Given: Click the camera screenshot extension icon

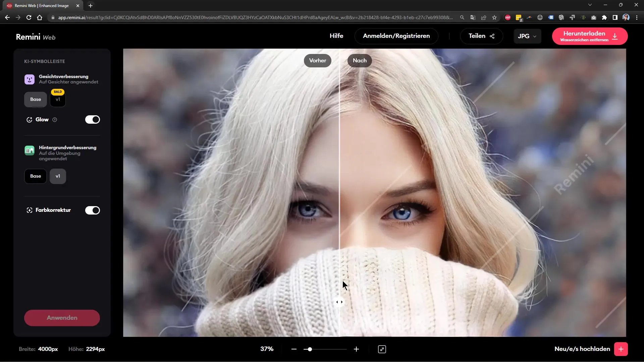Looking at the screenshot, I should point(594,17).
